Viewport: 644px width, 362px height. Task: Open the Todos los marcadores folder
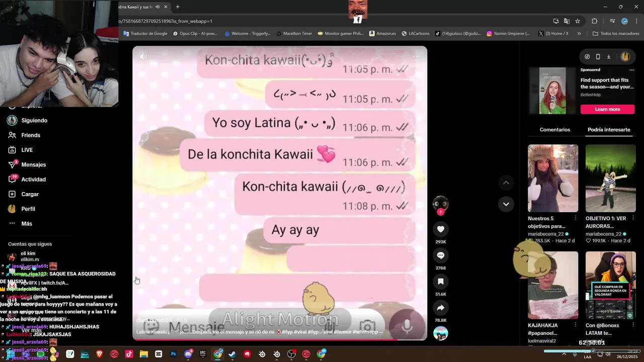(x=616, y=34)
